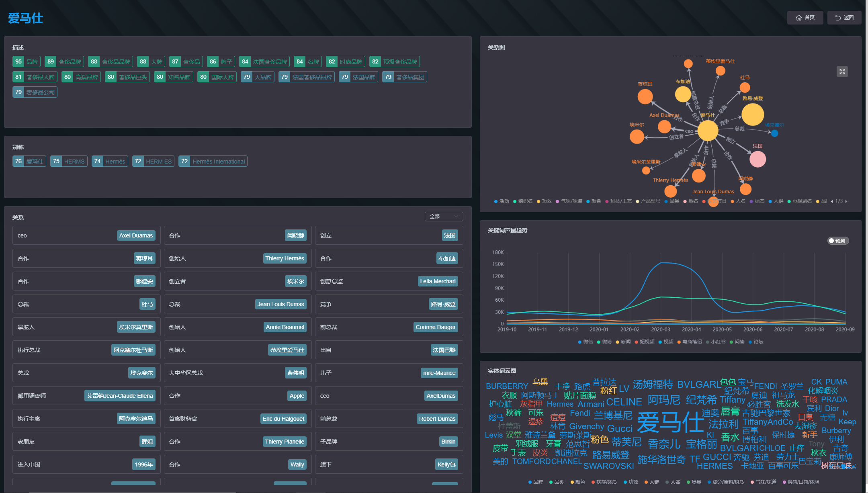The width and height of the screenshot is (868, 493).
Task: Click the 路易·威登 yellow graph node
Action: click(x=753, y=115)
